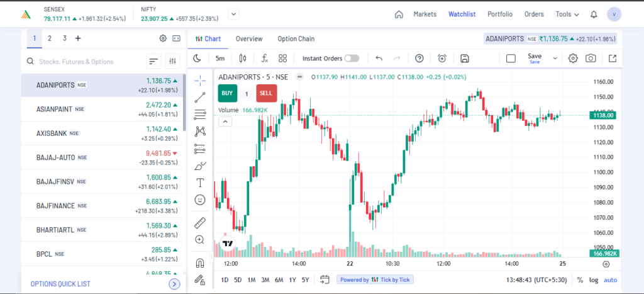644x294 pixels.
Task: Open the indicators fx button
Action: click(x=265, y=59)
